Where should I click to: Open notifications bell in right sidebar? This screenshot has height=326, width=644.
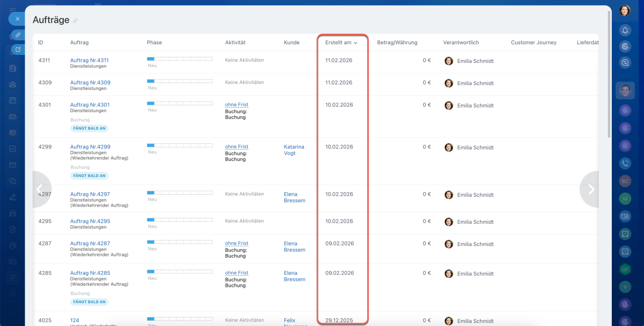pos(625,30)
